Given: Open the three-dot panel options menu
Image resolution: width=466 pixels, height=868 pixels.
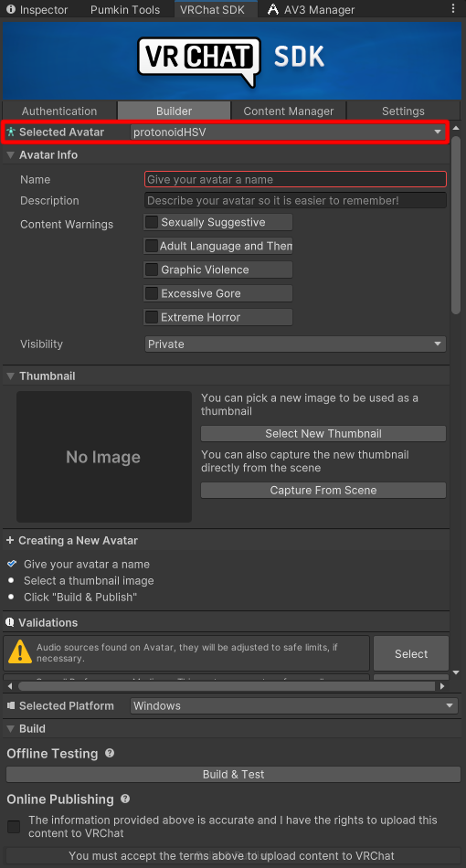Looking at the screenshot, I should click(x=453, y=9).
